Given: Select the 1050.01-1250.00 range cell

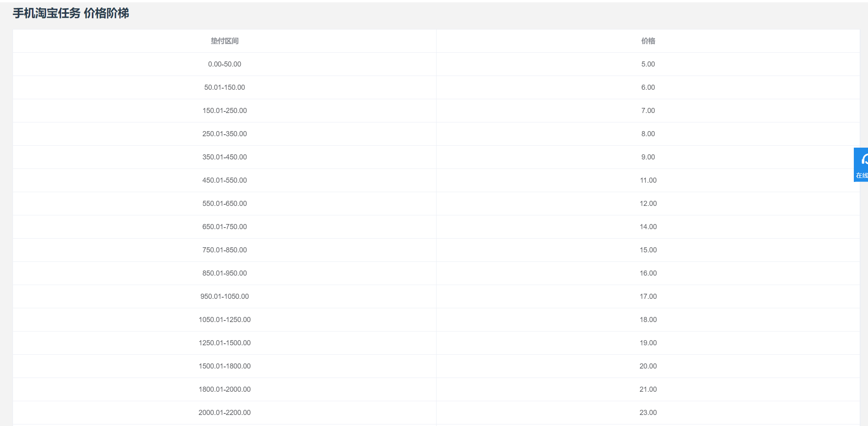Looking at the screenshot, I should point(225,320).
